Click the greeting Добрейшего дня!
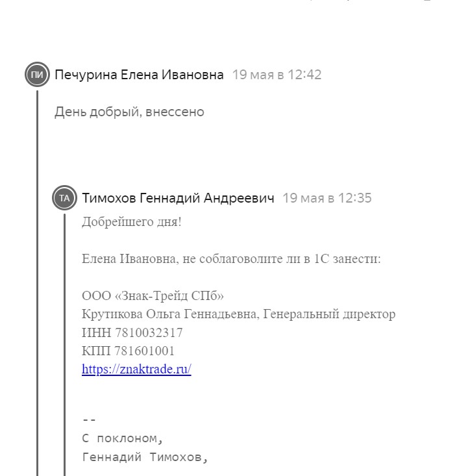The width and height of the screenshot is (472, 476). tap(132, 222)
